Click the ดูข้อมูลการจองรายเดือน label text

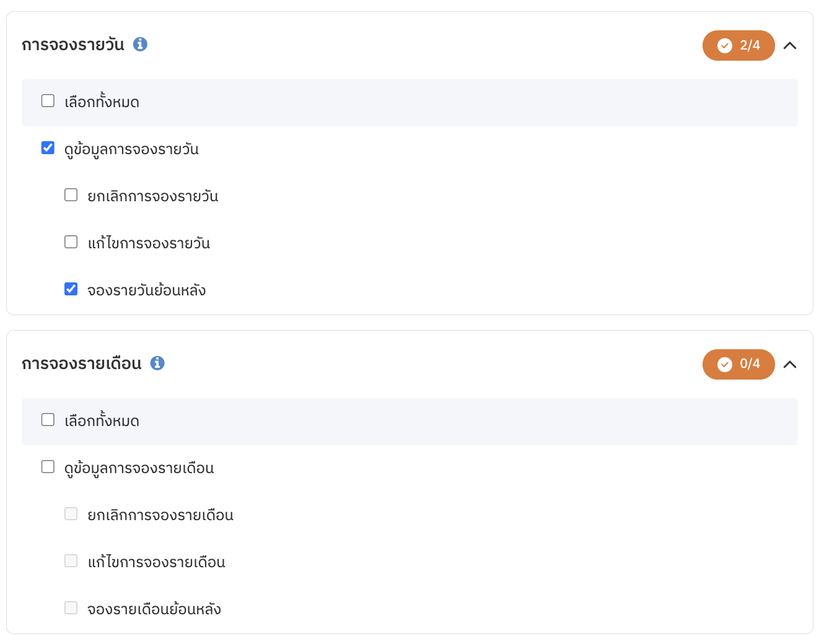139,468
